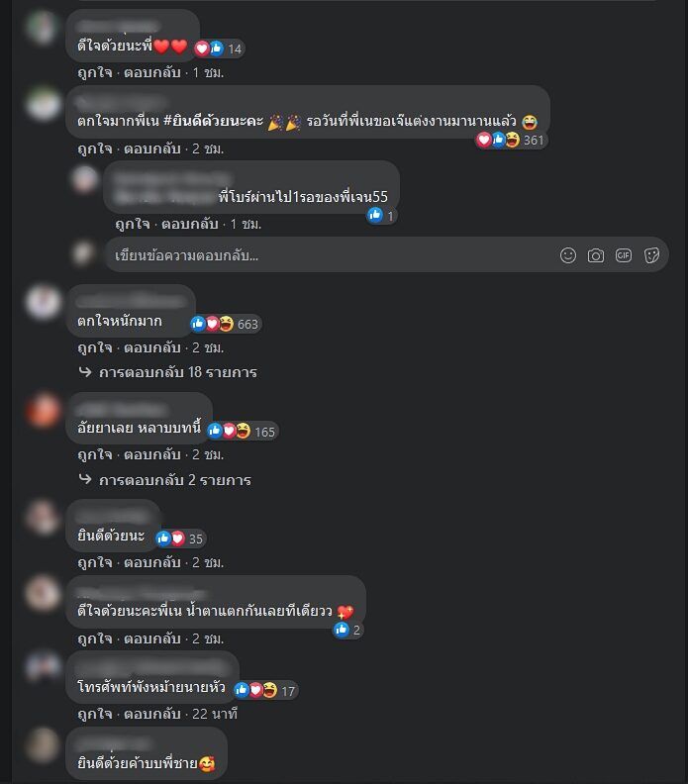Open the sticker picker in reply box
This screenshot has width=688, height=784.
click(x=651, y=255)
